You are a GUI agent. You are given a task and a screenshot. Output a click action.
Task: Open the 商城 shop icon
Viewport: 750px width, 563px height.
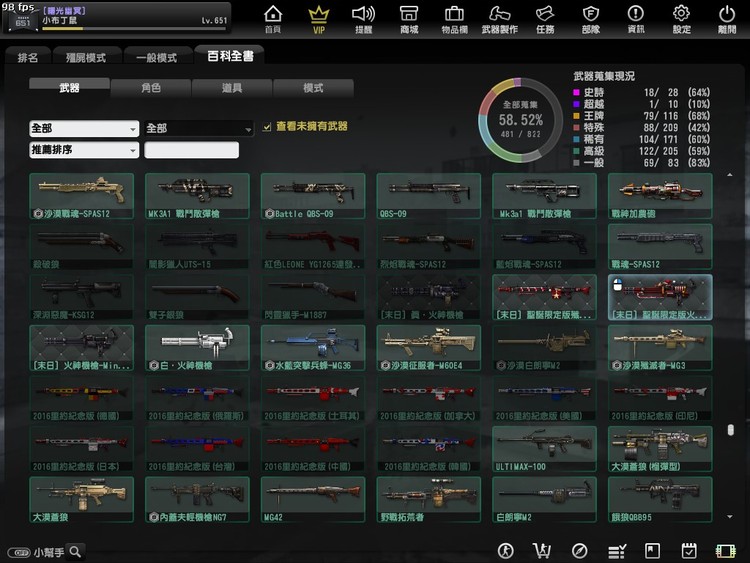tap(409, 19)
